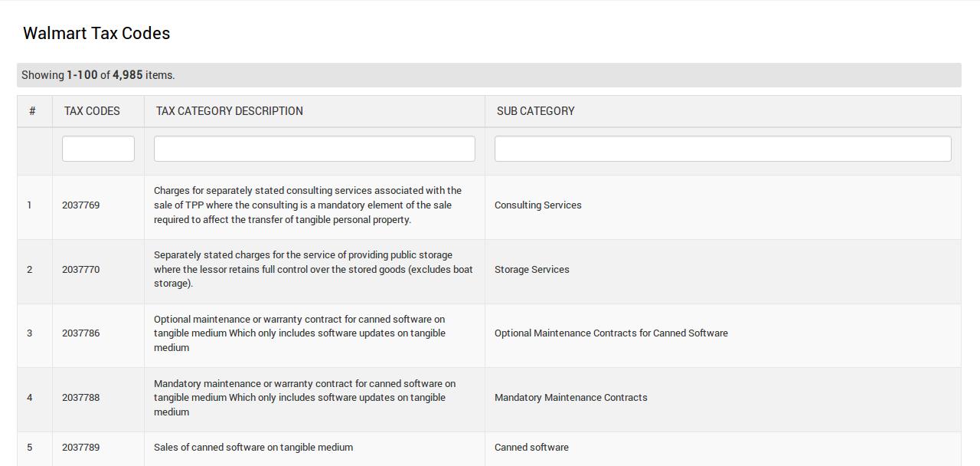Click the Mandatory Maintenance Contracts sub category
The image size is (980, 466).
(570, 398)
